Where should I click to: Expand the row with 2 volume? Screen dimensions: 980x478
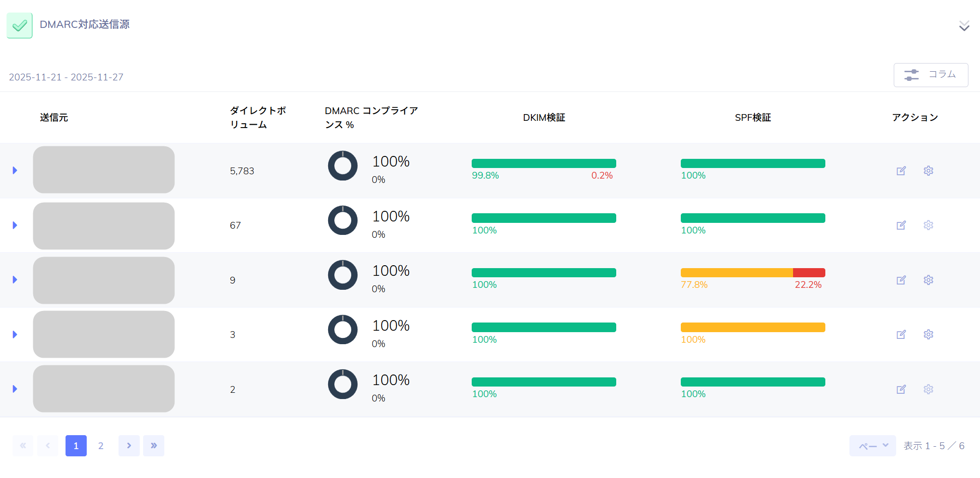click(x=15, y=389)
